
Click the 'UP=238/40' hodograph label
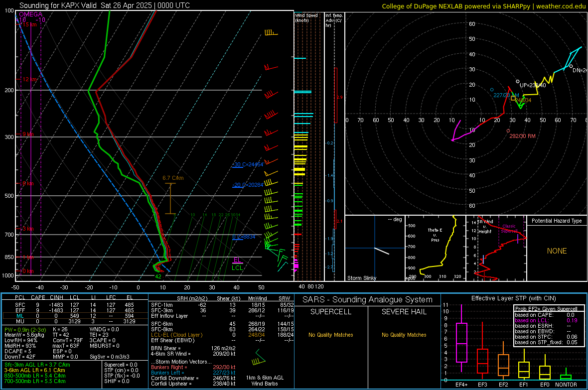tap(533, 85)
